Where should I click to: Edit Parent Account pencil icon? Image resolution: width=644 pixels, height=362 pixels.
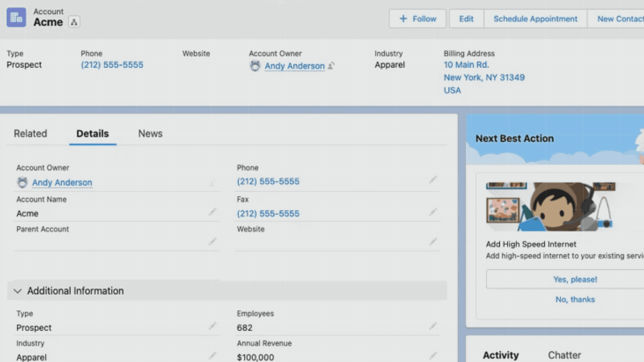point(212,242)
